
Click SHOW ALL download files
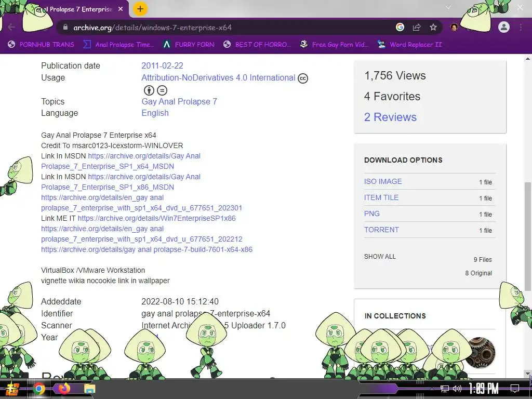click(380, 257)
